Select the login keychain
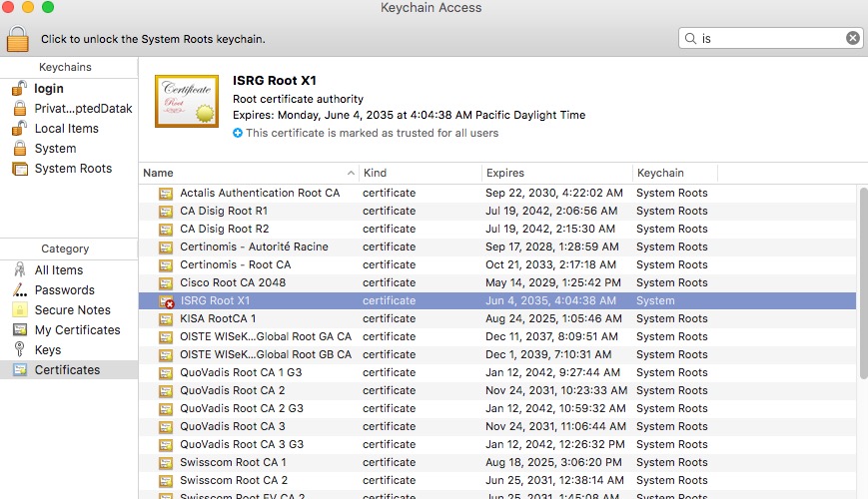 [49, 89]
